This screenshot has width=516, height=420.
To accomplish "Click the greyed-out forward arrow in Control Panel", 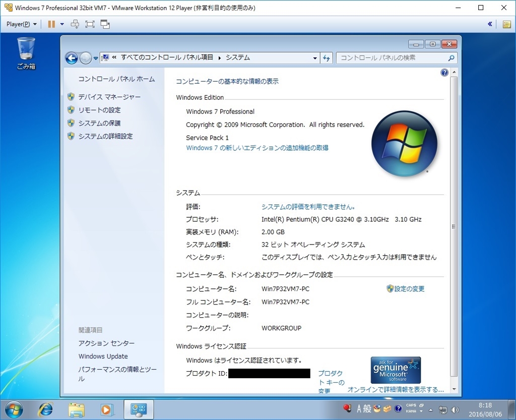I will (x=86, y=58).
